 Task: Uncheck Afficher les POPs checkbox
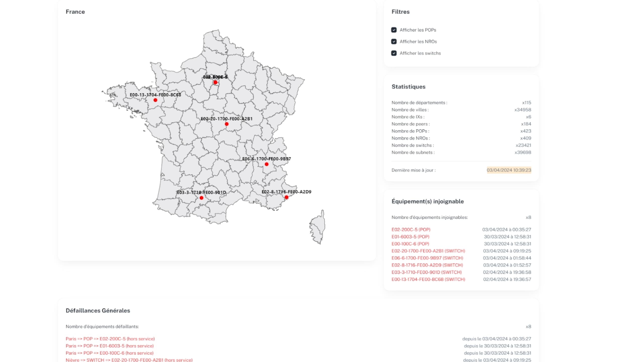pyautogui.click(x=394, y=30)
